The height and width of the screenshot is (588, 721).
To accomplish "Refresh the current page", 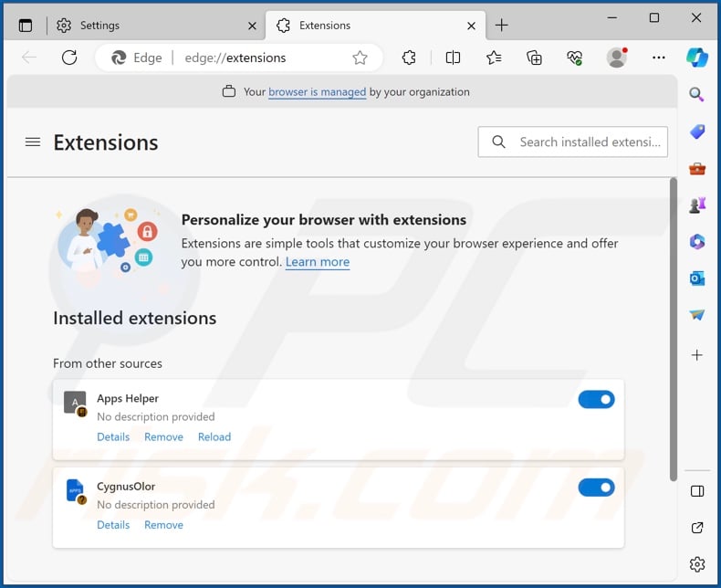I will click(69, 58).
